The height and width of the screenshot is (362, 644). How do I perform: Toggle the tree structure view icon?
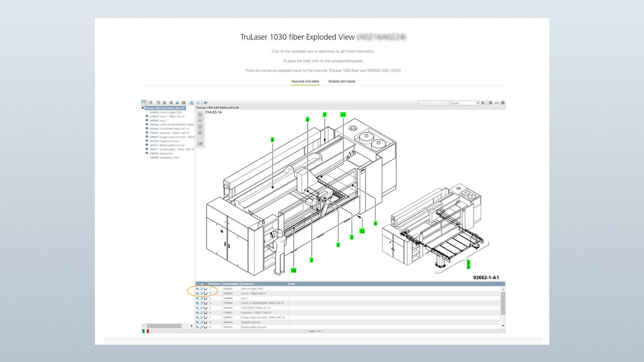click(x=144, y=103)
